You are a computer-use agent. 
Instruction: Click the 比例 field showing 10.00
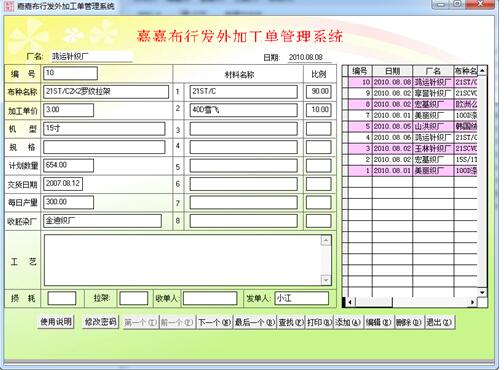click(x=319, y=110)
